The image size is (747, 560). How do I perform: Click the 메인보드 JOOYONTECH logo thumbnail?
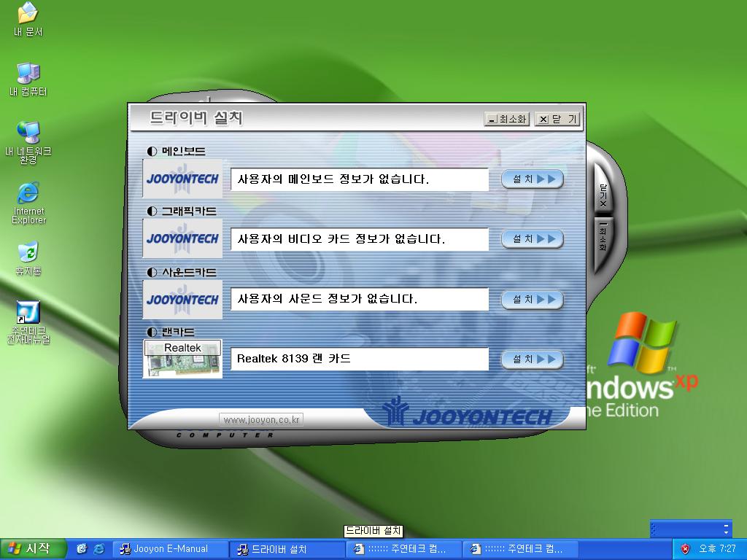(182, 179)
